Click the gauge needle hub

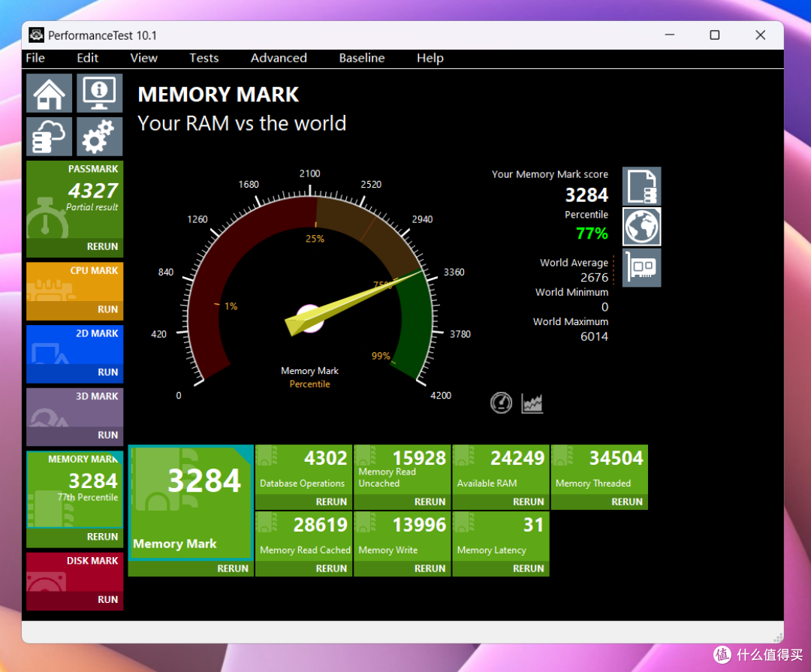[x=309, y=318]
